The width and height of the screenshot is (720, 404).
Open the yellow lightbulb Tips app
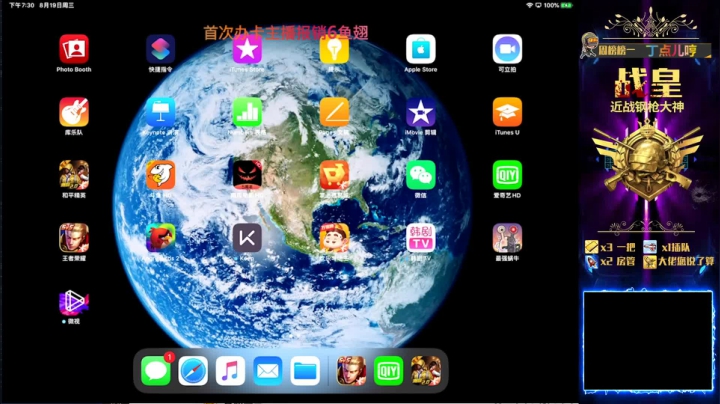[334, 49]
